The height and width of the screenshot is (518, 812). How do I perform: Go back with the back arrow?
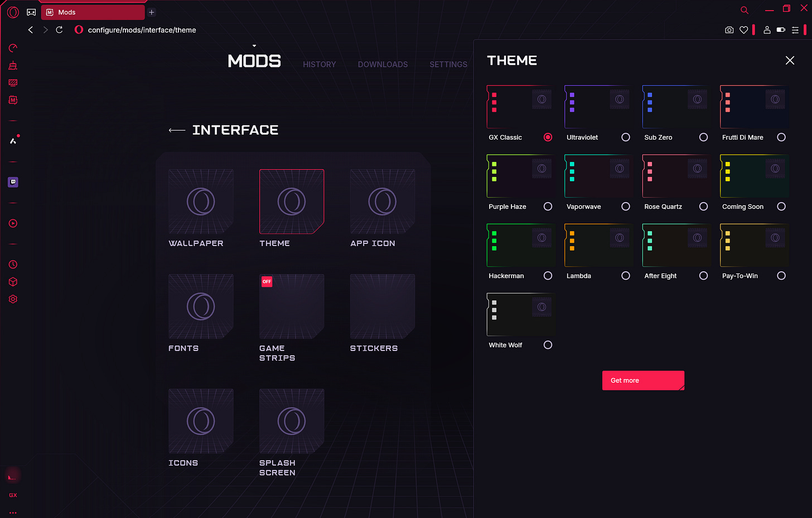tap(31, 30)
